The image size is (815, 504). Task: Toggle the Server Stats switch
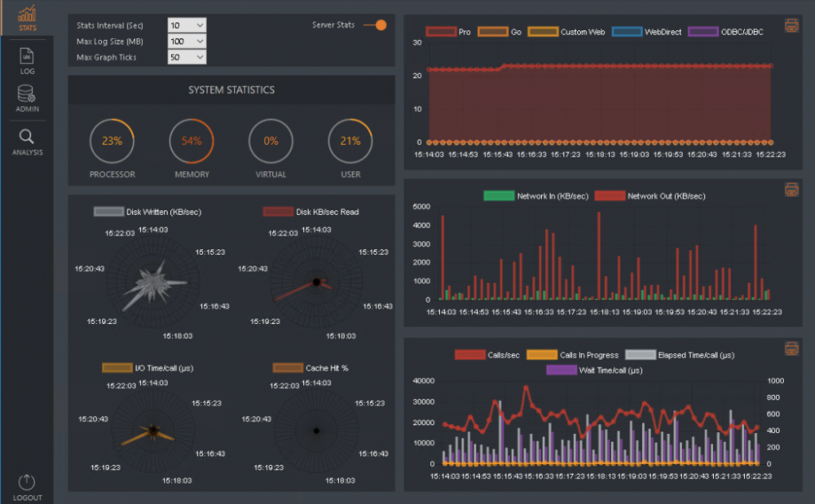(376, 25)
